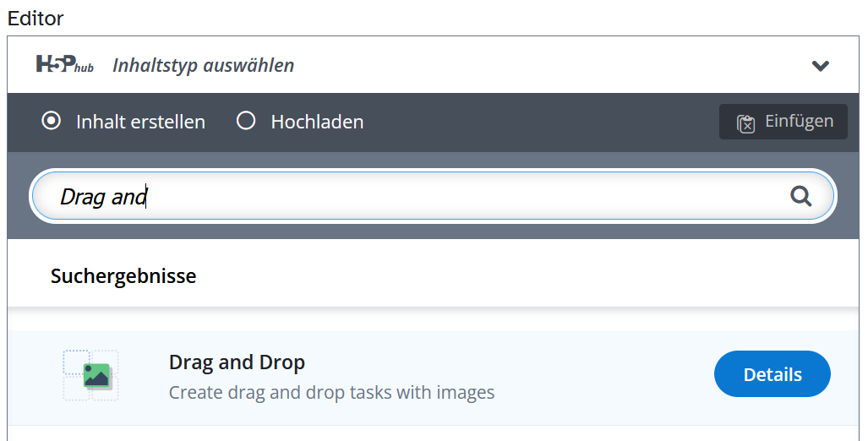Switch to the 'Hochladen' label text
The width and height of the screenshot is (868, 441).
pyautogui.click(x=317, y=122)
